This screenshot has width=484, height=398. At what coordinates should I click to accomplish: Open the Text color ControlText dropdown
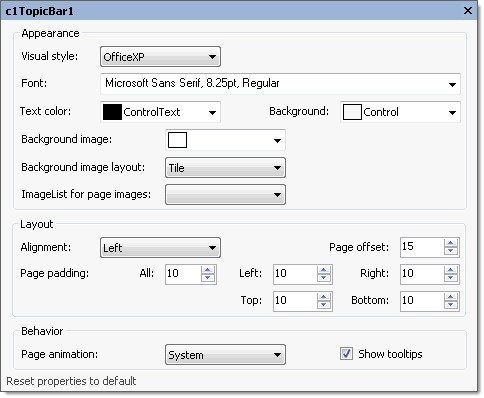160,112
